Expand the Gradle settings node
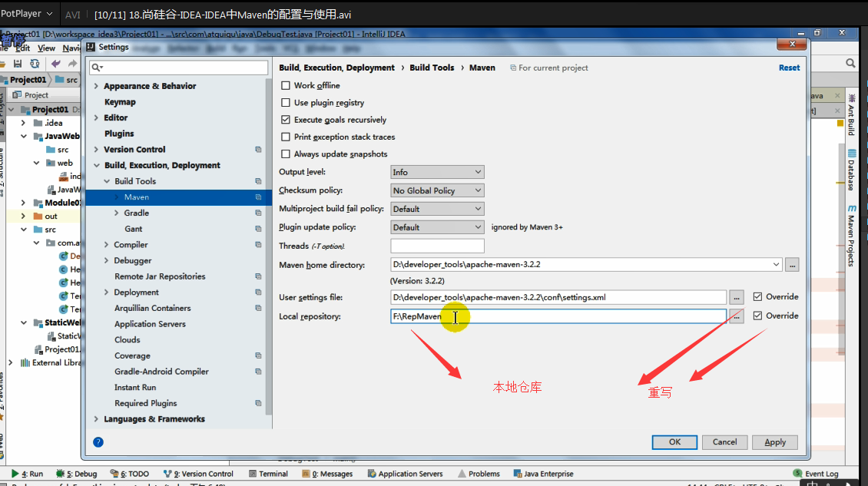The image size is (868, 486). 116,213
